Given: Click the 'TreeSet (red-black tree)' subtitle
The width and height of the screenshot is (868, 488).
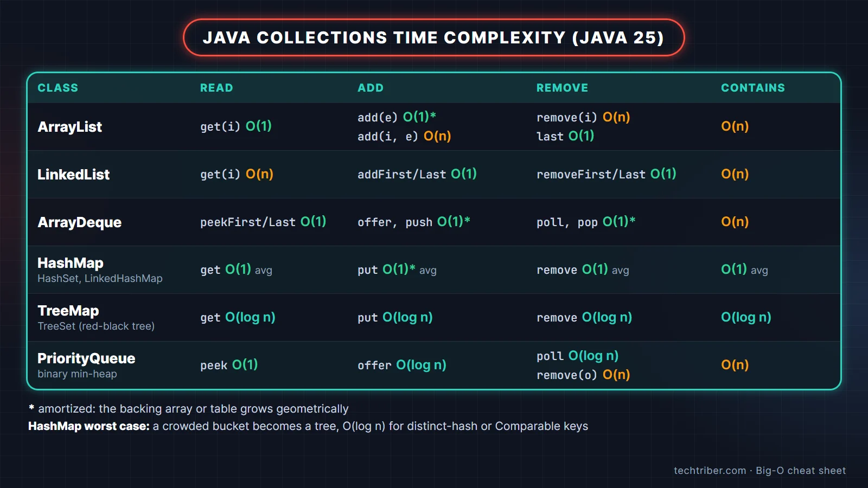Looking at the screenshot, I should [x=96, y=326].
